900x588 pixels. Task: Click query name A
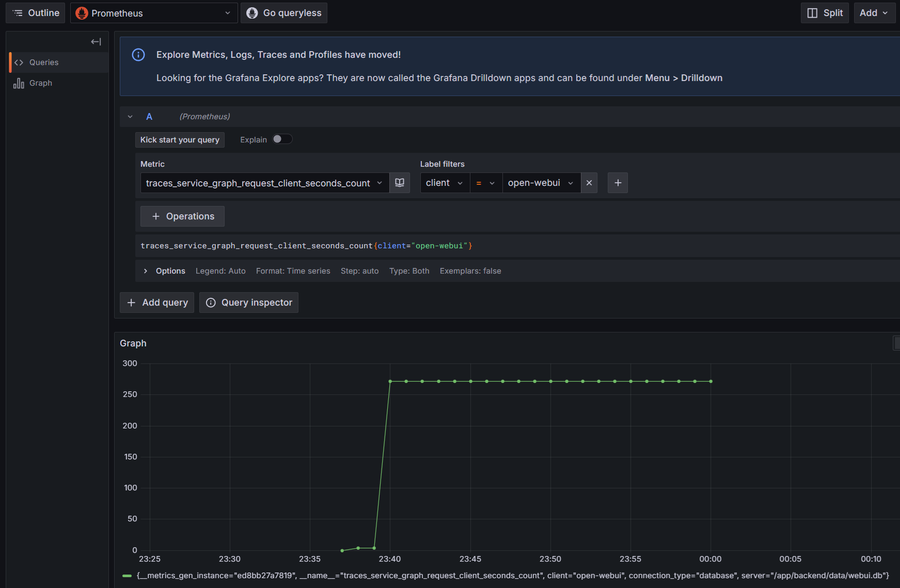coord(149,117)
